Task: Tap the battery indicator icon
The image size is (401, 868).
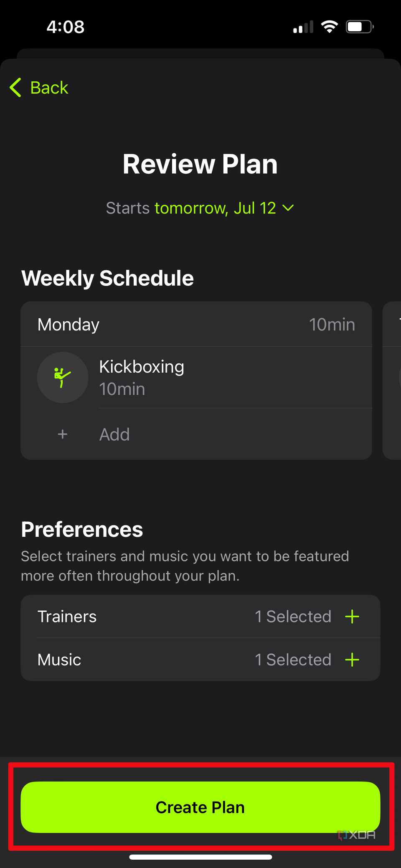Action: [x=359, y=26]
